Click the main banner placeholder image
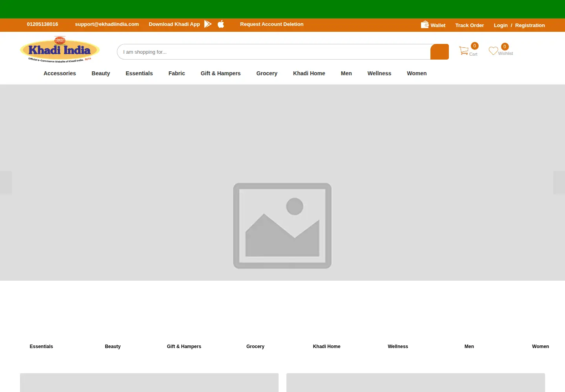Viewport: 565px width, 392px height. click(282, 183)
